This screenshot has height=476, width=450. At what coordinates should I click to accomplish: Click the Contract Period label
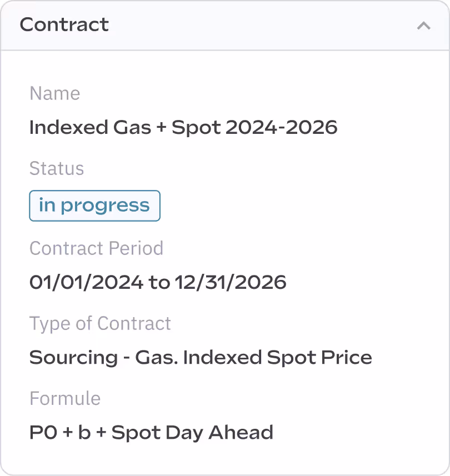click(97, 248)
